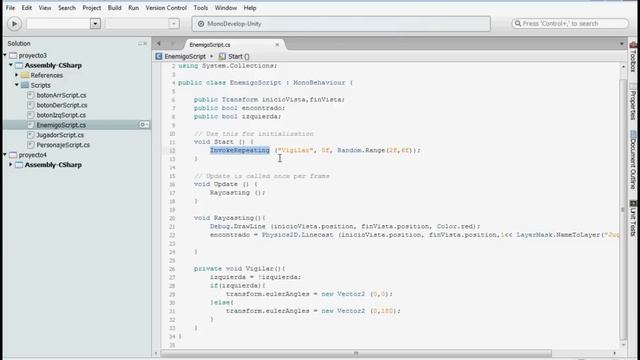
Task: Open the Tools menu
Action: 200,8
